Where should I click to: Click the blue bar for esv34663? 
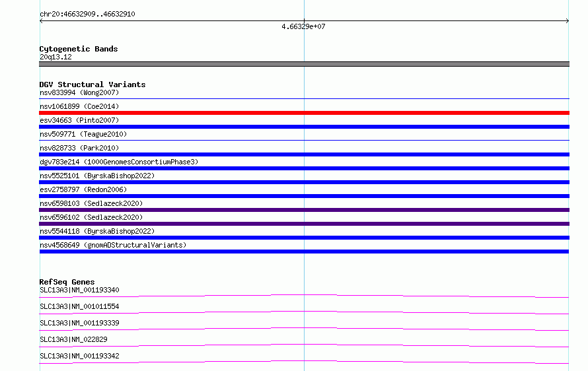tap(304, 127)
